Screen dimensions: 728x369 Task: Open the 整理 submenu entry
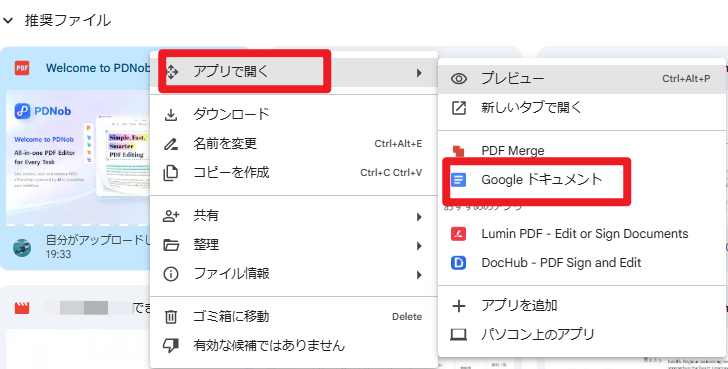pos(294,245)
